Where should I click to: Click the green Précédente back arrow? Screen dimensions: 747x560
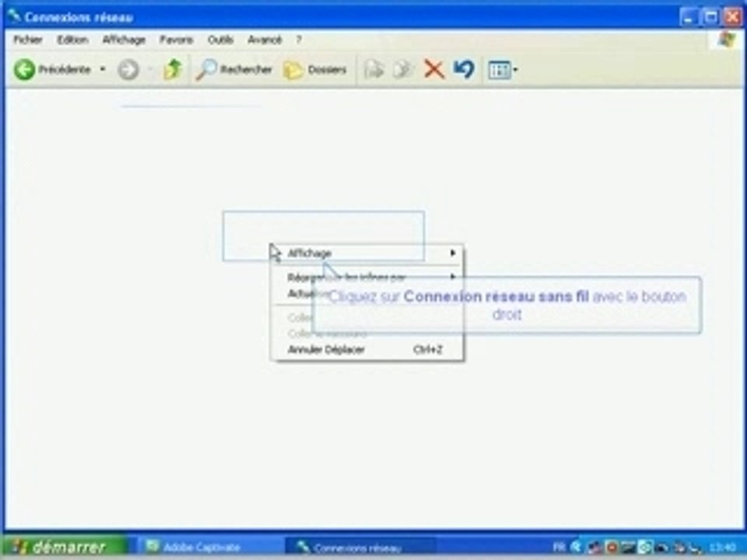pyautogui.click(x=24, y=70)
